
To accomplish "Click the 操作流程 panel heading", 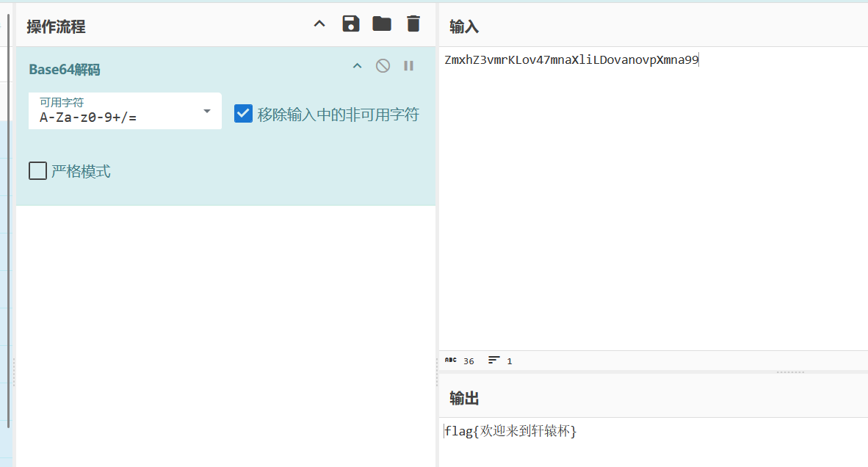I will pyautogui.click(x=57, y=27).
